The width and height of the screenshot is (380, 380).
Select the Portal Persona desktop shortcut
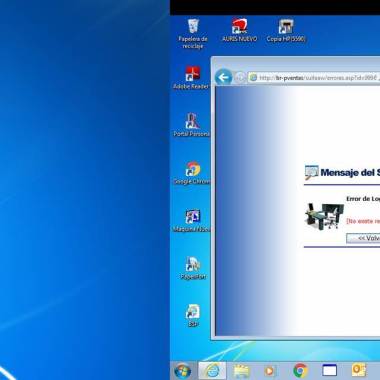(192, 125)
